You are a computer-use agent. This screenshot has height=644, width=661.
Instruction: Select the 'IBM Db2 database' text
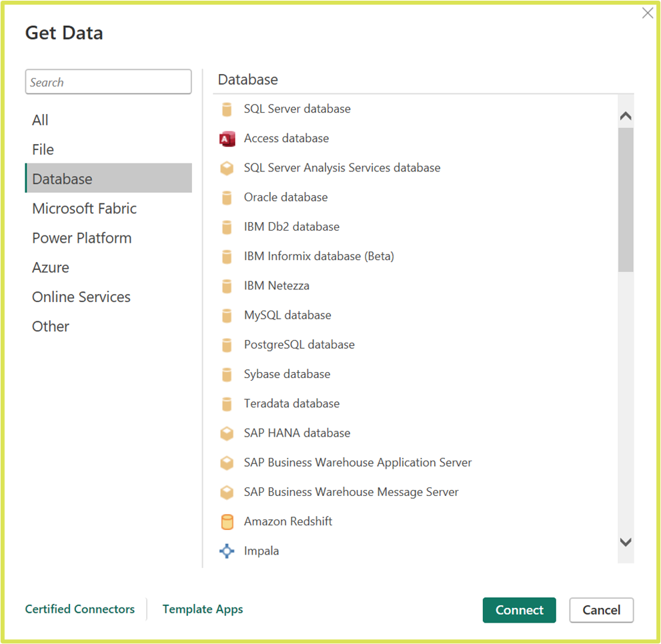291,227
